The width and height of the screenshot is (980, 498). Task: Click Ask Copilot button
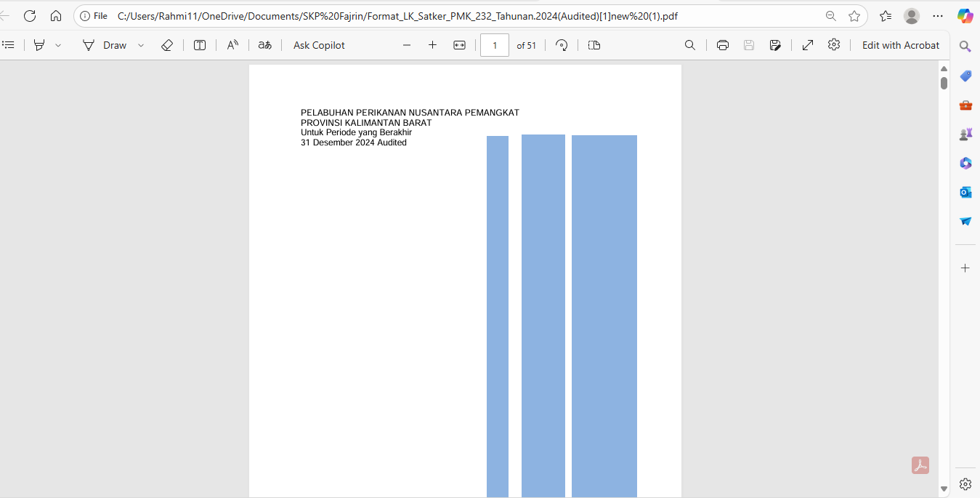click(319, 45)
